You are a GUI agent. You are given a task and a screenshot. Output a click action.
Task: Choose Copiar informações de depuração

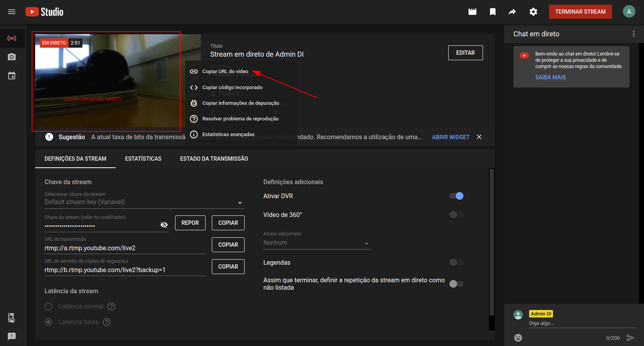tap(241, 103)
